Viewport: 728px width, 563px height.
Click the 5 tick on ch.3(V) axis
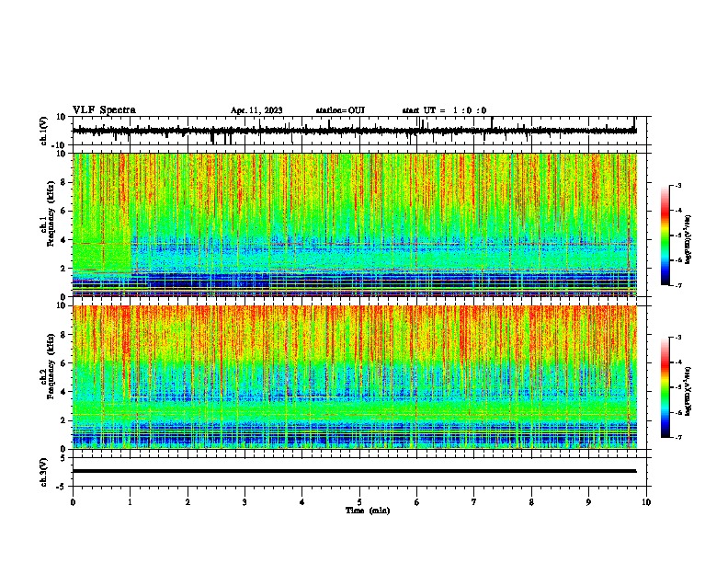[x=64, y=457]
